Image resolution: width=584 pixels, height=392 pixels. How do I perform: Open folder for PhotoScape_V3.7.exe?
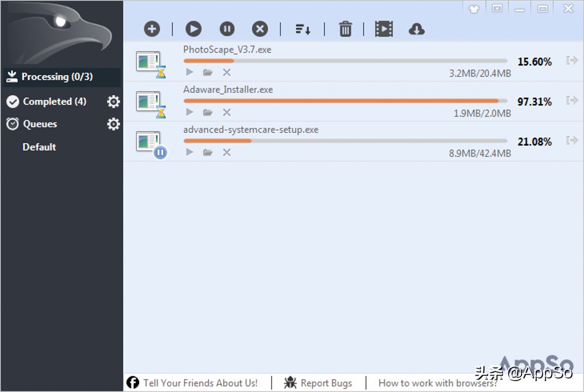coord(207,72)
